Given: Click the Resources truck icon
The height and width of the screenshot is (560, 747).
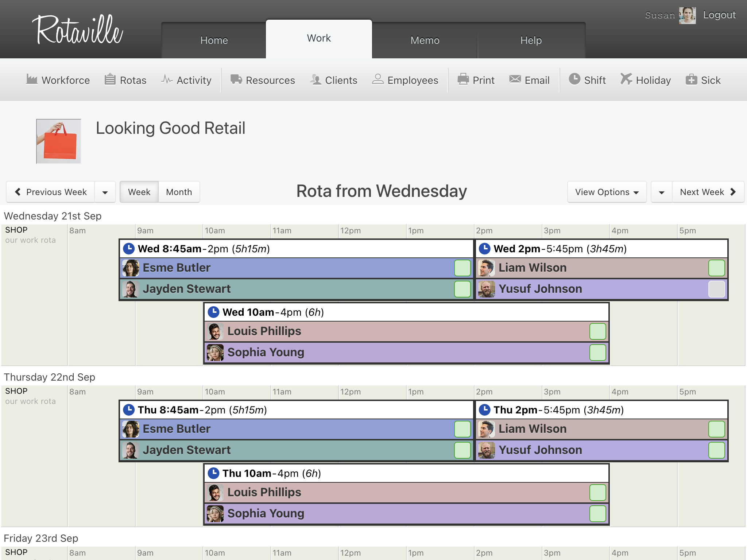Looking at the screenshot, I should tap(236, 79).
